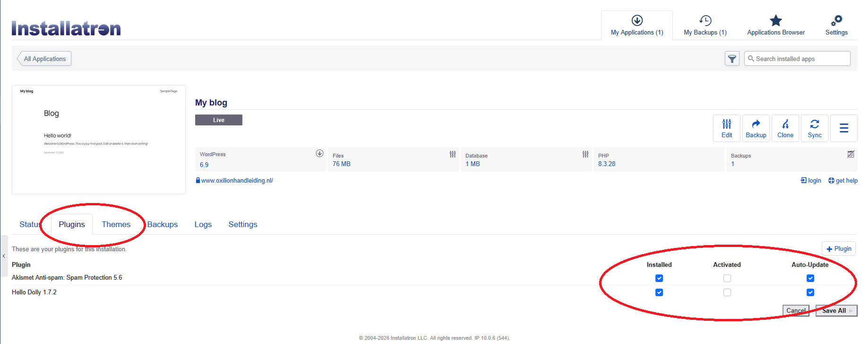
Task: Switch to the Backups tab below
Action: 163,224
